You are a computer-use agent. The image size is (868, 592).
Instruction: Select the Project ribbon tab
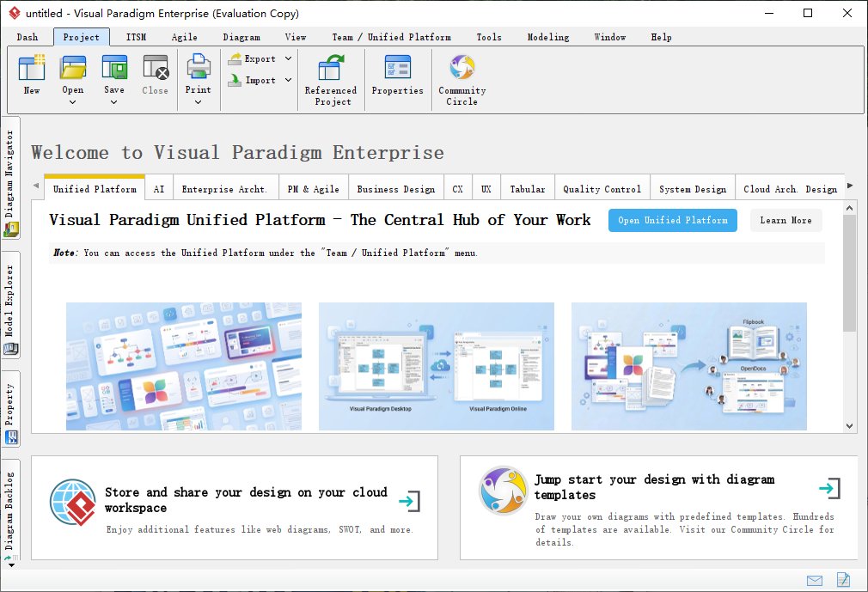(x=82, y=37)
